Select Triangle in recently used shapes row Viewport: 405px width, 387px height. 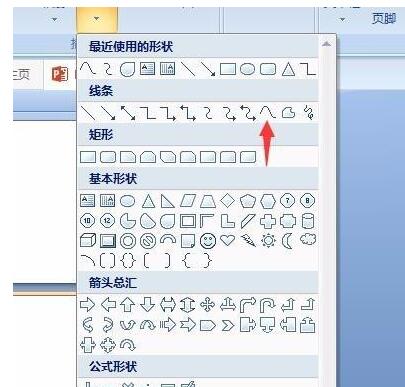tap(288, 69)
